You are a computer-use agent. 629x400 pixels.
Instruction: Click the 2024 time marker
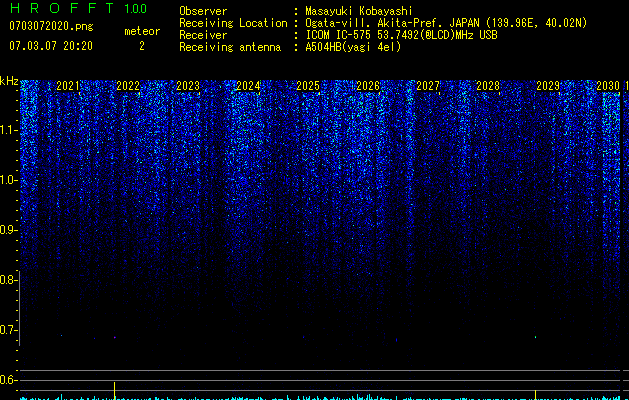coord(248,85)
